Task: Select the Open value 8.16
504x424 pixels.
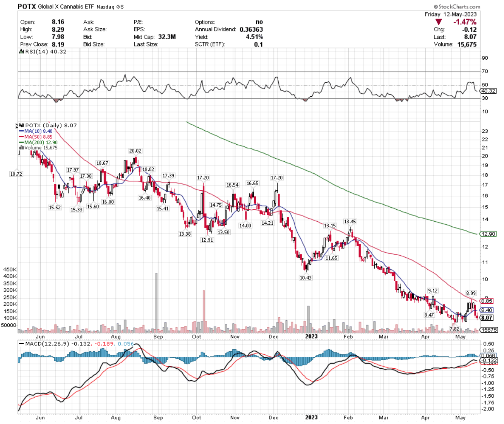Action: [58, 22]
